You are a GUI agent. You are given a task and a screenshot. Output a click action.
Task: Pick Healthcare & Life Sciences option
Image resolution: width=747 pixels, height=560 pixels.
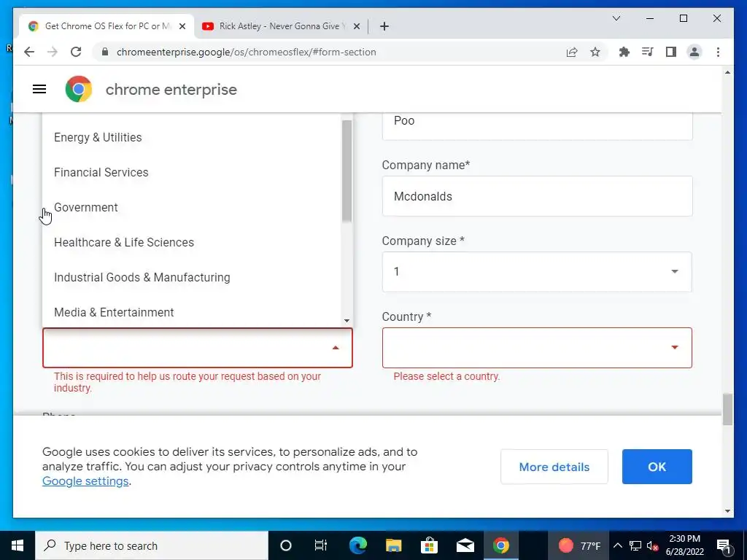(x=192, y=242)
